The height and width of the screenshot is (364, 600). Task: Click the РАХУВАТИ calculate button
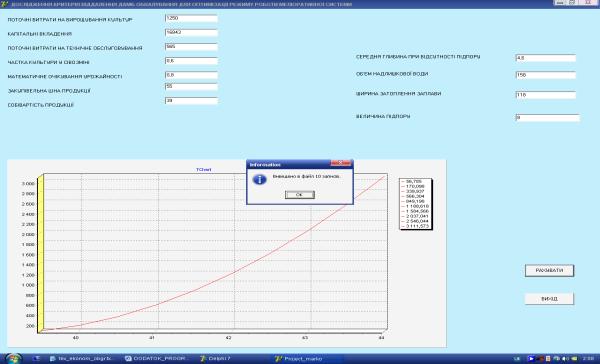[x=549, y=271]
